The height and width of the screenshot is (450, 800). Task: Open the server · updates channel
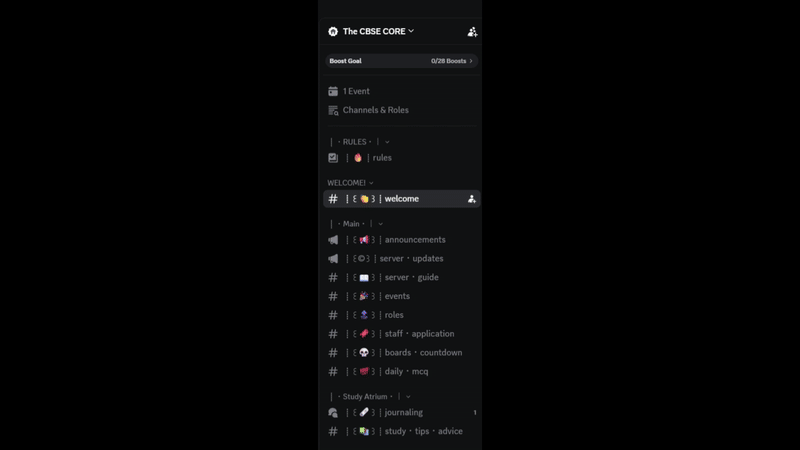point(402,259)
